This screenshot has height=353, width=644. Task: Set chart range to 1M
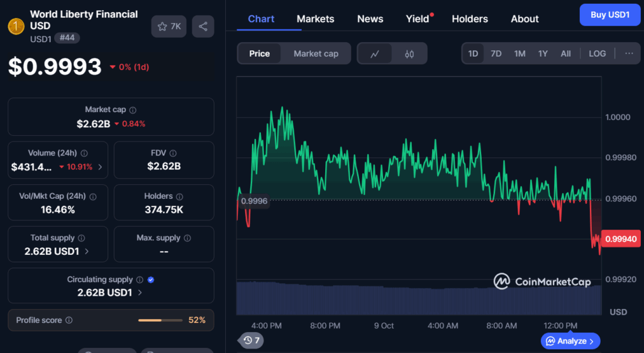tap(519, 54)
